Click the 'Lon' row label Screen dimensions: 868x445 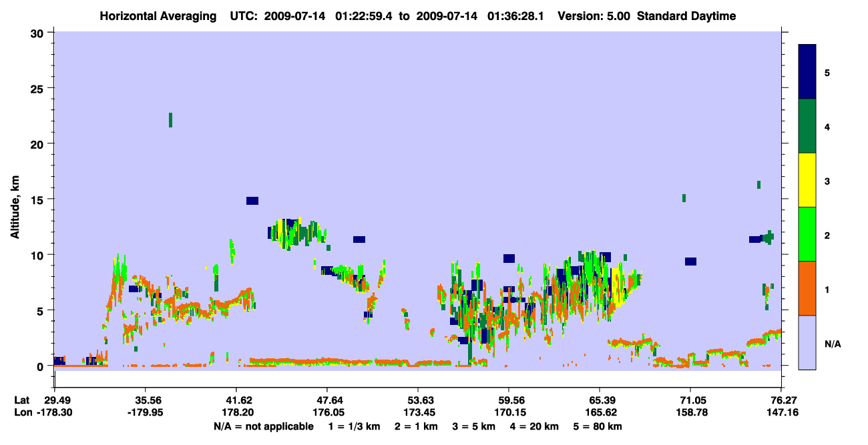point(23,413)
